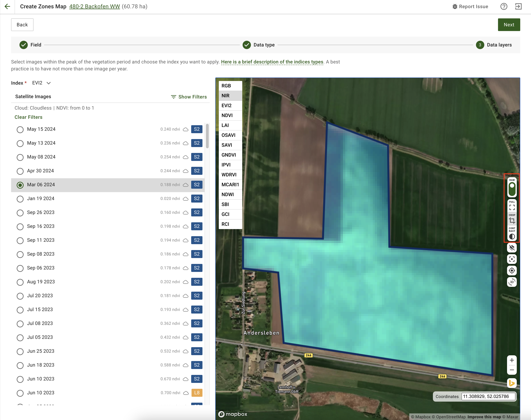This screenshot has height=420, width=531.
Task: Select the May 15 2024 image
Action: [x=20, y=129]
